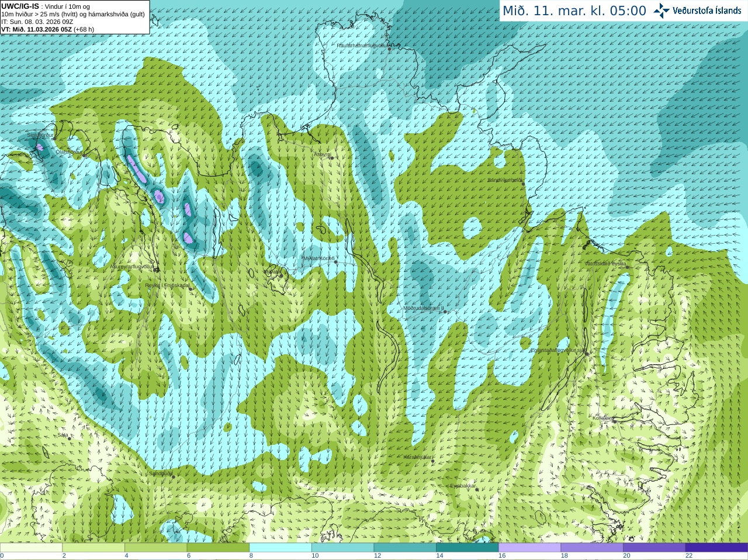This screenshot has height=560, width=748.
Task: Click the Kárahnjúkar station label
Action: coord(418,457)
